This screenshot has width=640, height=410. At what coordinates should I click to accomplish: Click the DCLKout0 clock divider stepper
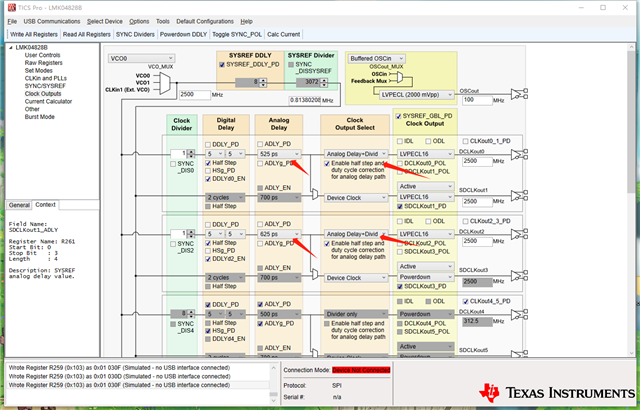click(191, 154)
